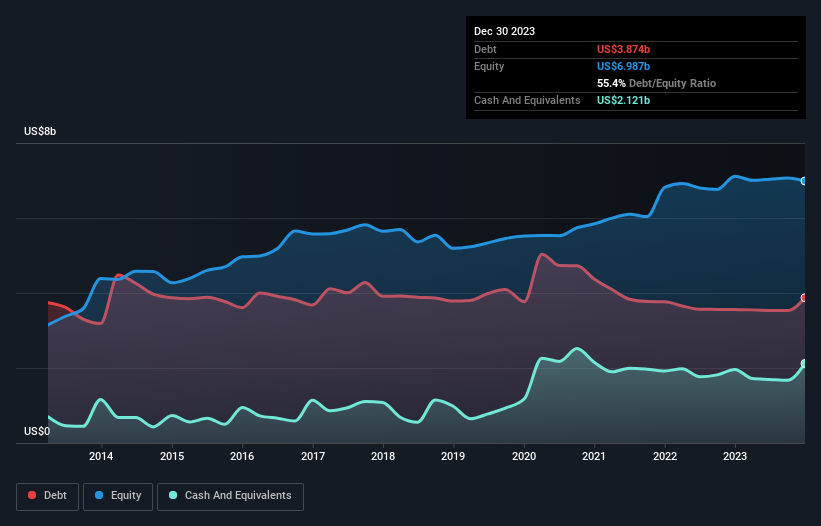Click the Dec 30 2023 tooltip date

click(x=504, y=31)
